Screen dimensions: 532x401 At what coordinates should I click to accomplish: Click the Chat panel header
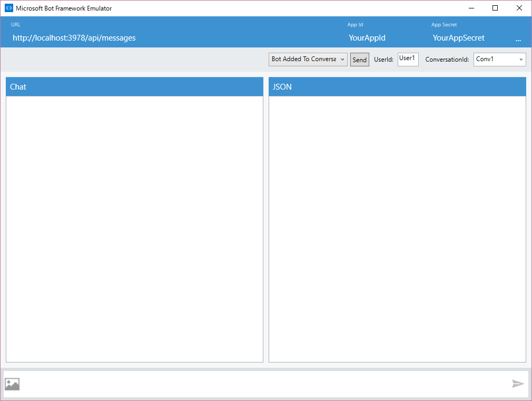click(134, 86)
